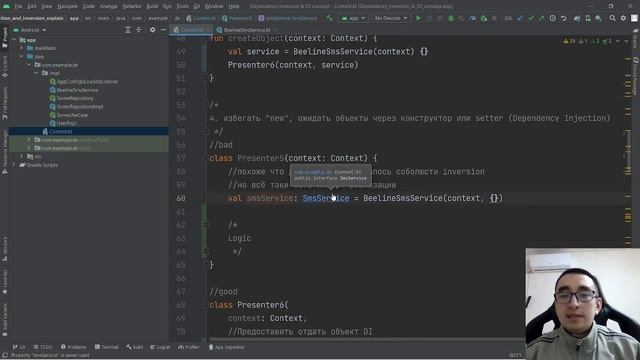Show Git history clock icon
This screenshot has width=640, height=360.
[552, 18]
